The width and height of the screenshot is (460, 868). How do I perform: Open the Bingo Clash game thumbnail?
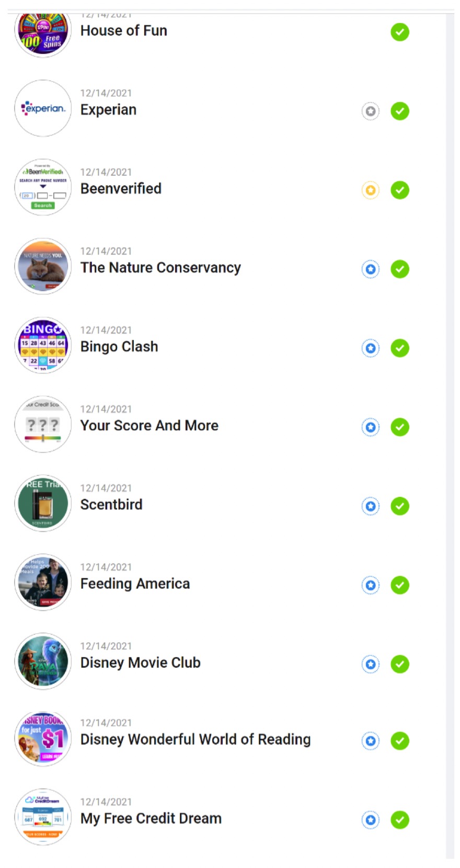43,346
